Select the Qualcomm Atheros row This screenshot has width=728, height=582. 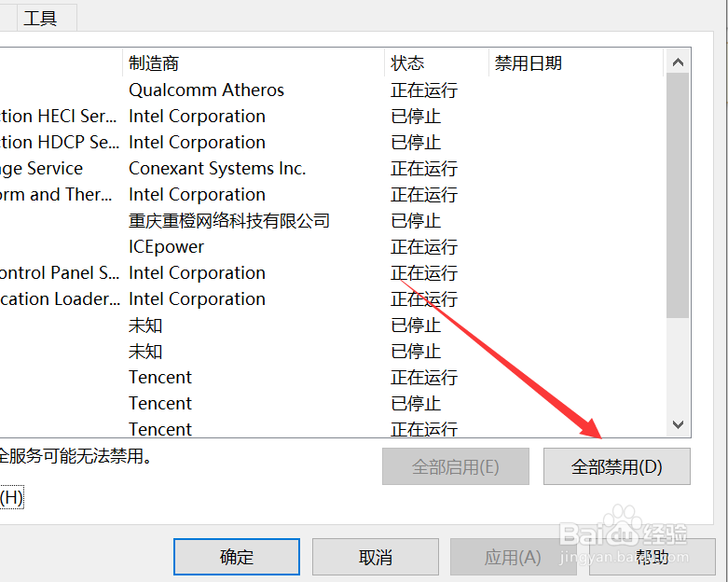tap(332, 90)
